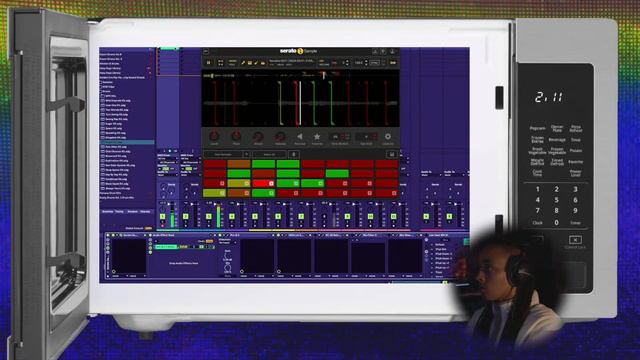
Task: Toggle the Melody stem keyboard icon
Action: pos(249,63)
